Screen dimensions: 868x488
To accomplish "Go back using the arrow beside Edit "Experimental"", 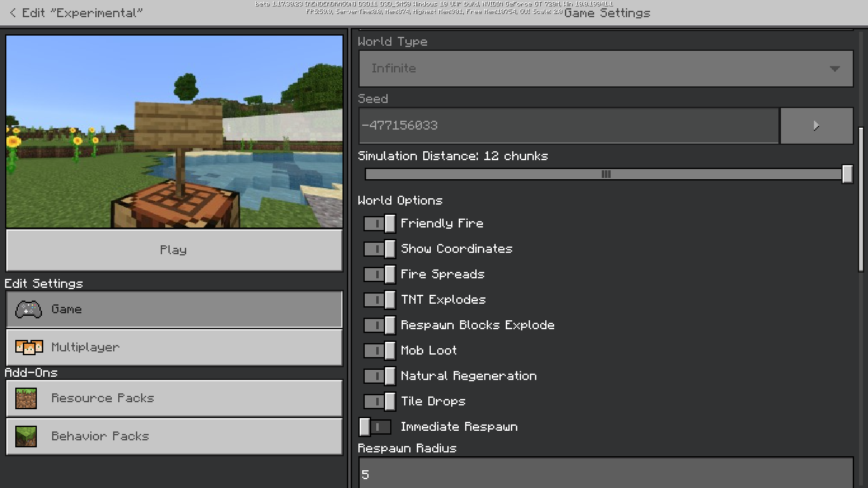I will tap(13, 13).
